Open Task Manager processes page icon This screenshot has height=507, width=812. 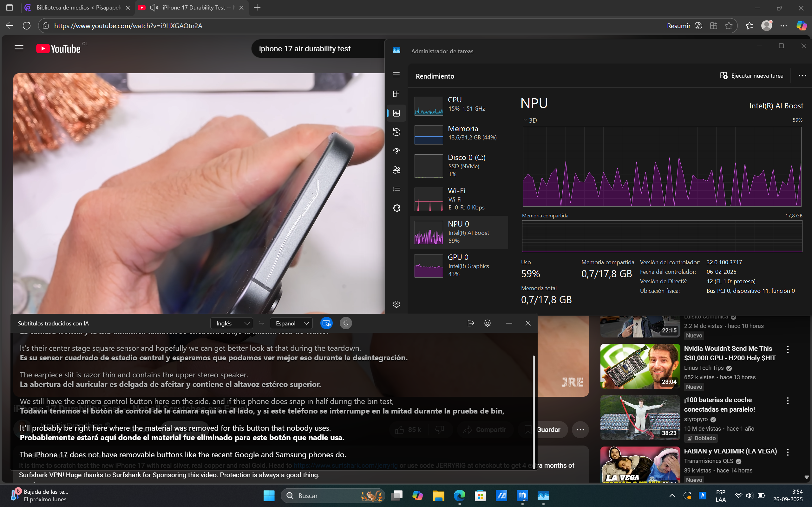396,94
